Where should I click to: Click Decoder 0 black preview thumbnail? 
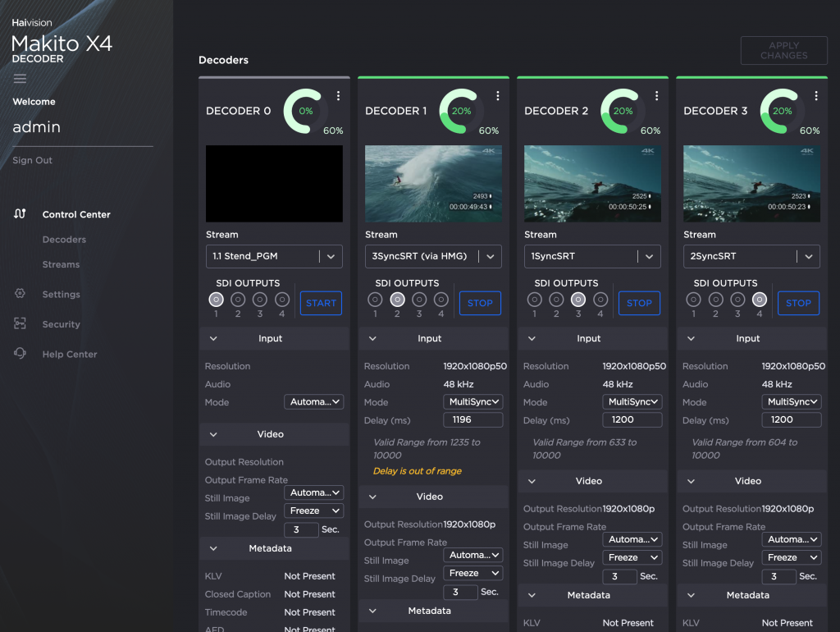(x=274, y=183)
